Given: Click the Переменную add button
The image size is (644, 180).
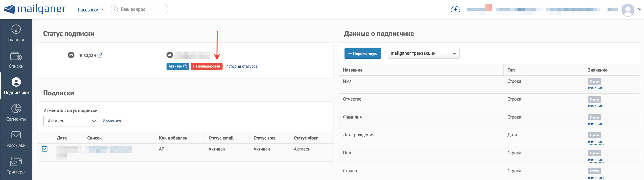Looking at the screenshot, I should 363,53.
